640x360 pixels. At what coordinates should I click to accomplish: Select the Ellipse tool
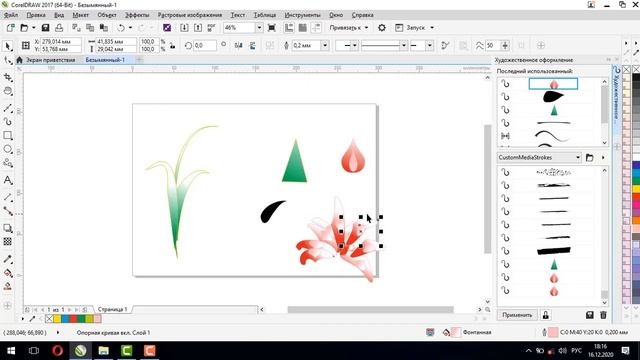(x=8, y=149)
